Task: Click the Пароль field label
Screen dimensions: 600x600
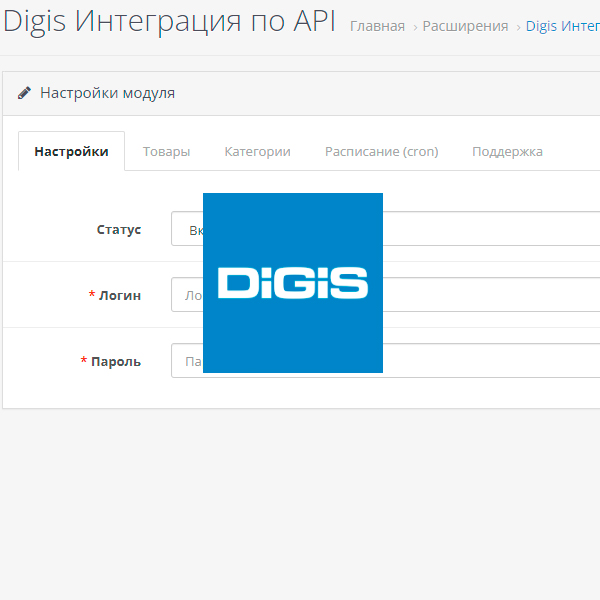Action: tap(116, 362)
